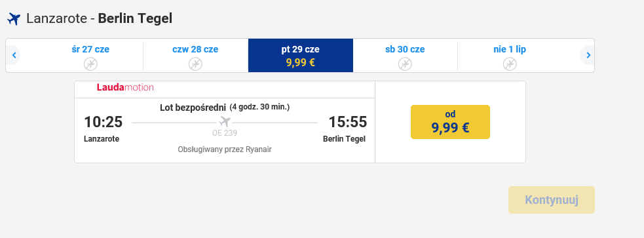The height and width of the screenshot is (238, 644).
Task: Show later dates with right arrow
Action: [x=588, y=55]
